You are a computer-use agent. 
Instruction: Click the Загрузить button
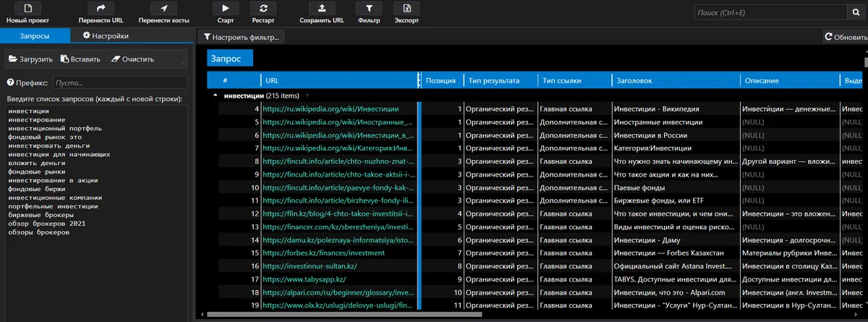[30, 59]
